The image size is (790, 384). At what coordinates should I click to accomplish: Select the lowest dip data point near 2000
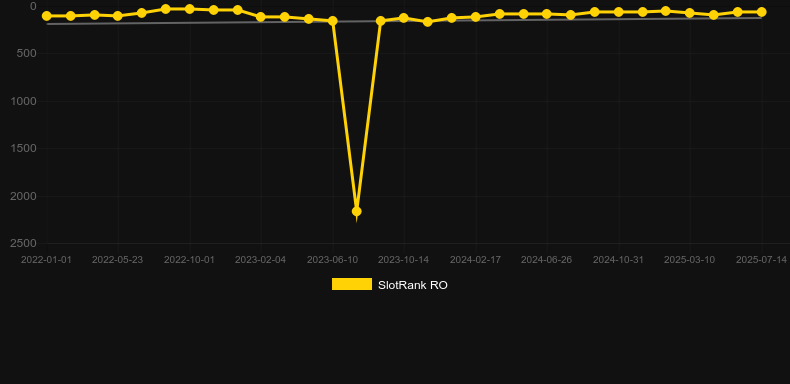tap(357, 211)
